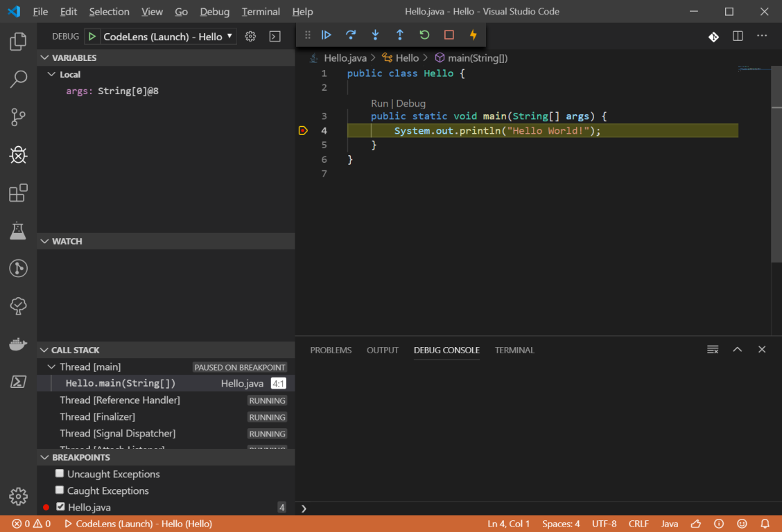Click the Hello.java breadcrumb
The height and width of the screenshot is (532, 782).
click(x=345, y=57)
